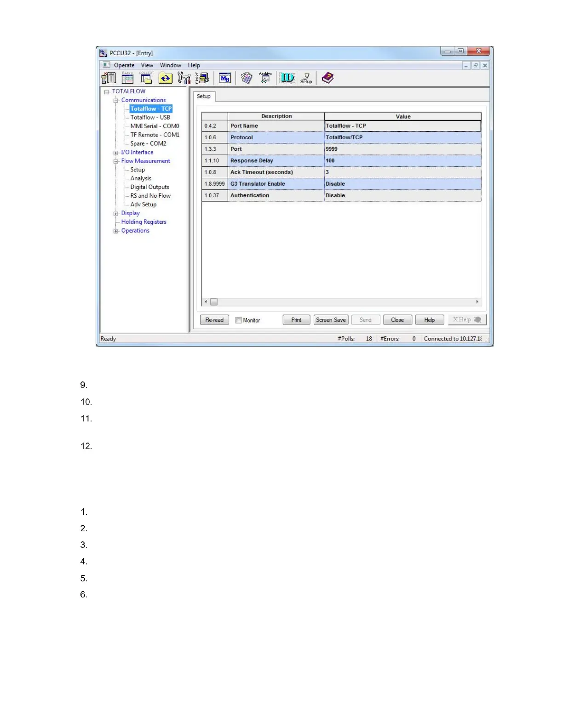Open the help book icon in toolbar
Screen dimensions: 563x728
[x=327, y=78]
